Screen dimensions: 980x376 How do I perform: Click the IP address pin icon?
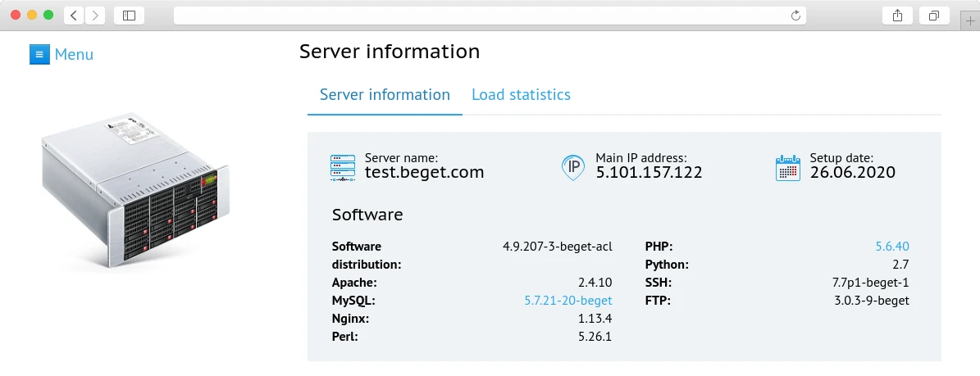coord(573,167)
